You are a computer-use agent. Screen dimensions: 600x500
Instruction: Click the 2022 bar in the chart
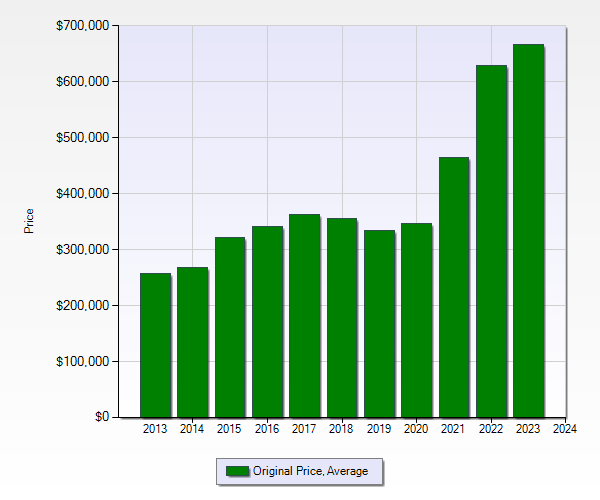491,241
